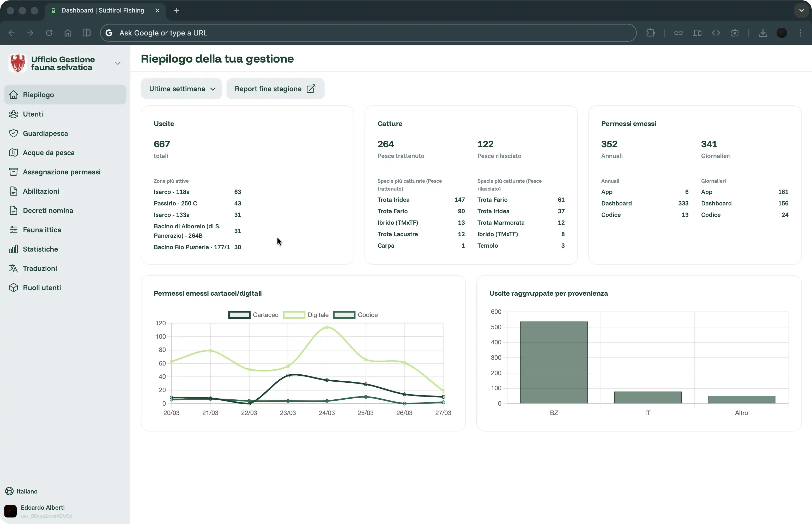The image size is (812, 524).
Task: Open the browser tab list chevron
Action: (x=801, y=10)
